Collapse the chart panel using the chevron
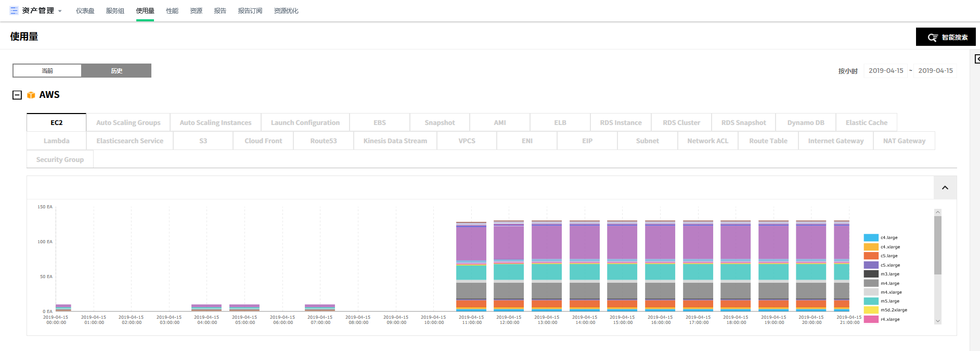This screenshot has height=351, width=980. coord(945,187)
